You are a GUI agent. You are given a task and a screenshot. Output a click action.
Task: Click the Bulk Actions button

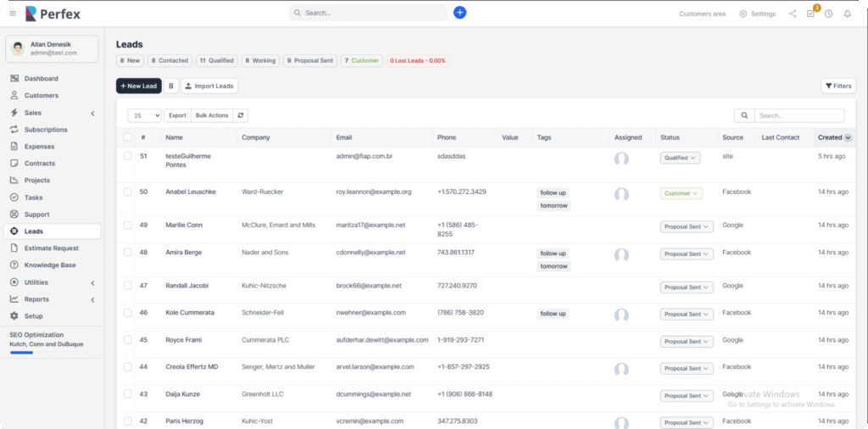(x=212, y=115)
